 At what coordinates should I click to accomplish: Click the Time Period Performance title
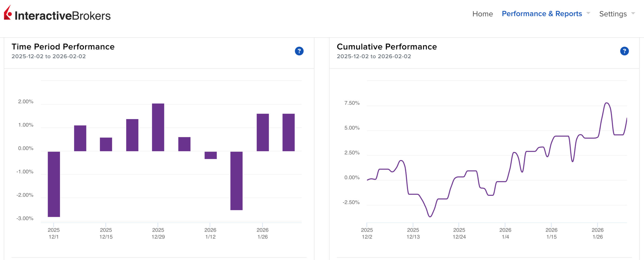tap(63, 47)
